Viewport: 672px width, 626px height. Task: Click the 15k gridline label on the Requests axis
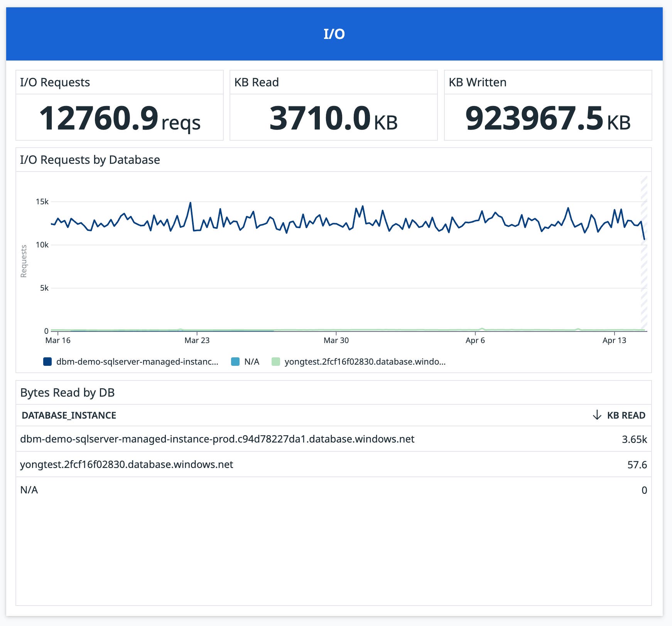pyautogui.click(x=42, y=201)
